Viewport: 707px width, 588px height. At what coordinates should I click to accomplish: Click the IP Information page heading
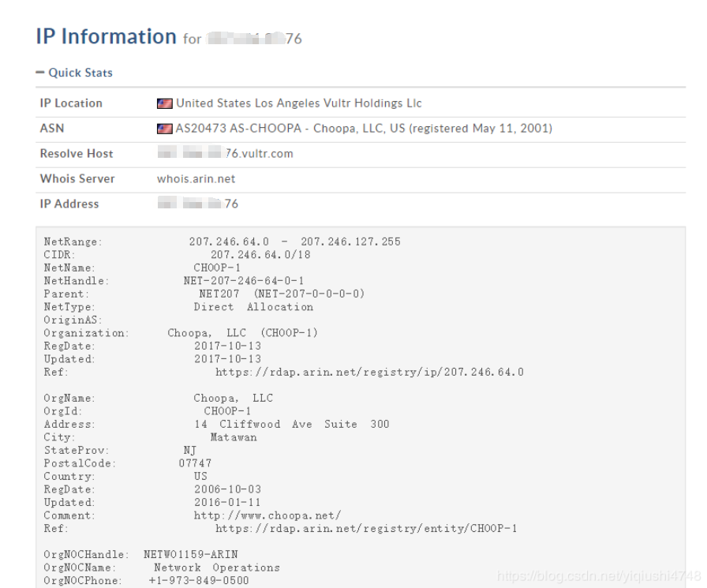pyautogui.click(x=106, y=36)
